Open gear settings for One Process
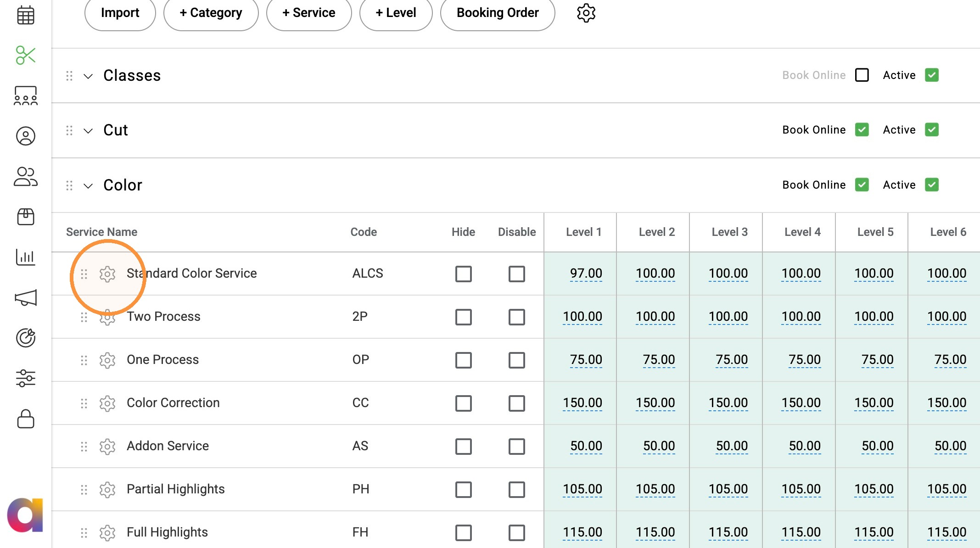 pyautogui.click(x=107, y=360)
